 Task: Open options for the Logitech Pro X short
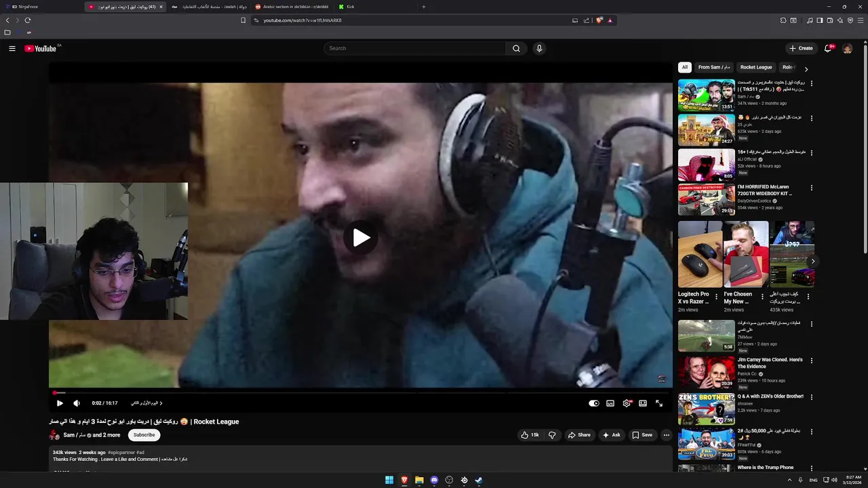tap(716, 296)
